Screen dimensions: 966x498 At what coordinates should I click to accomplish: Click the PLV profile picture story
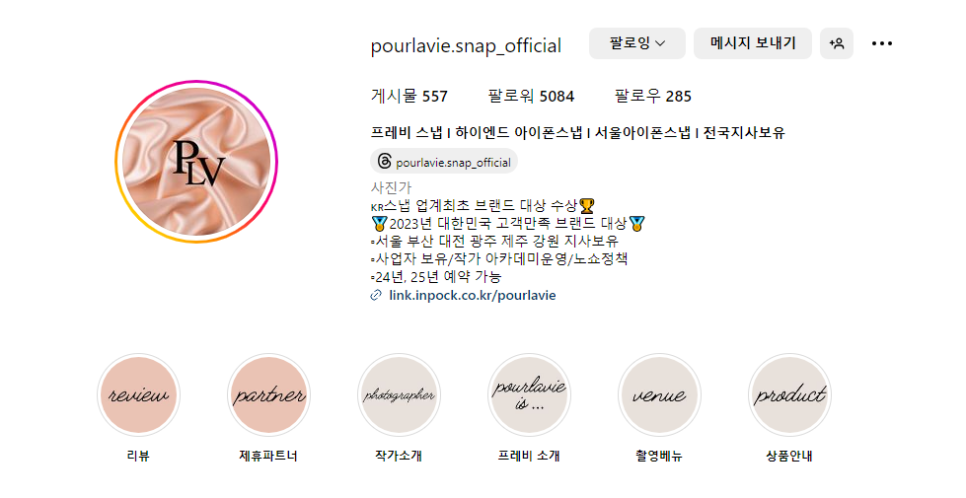[196, 161]
